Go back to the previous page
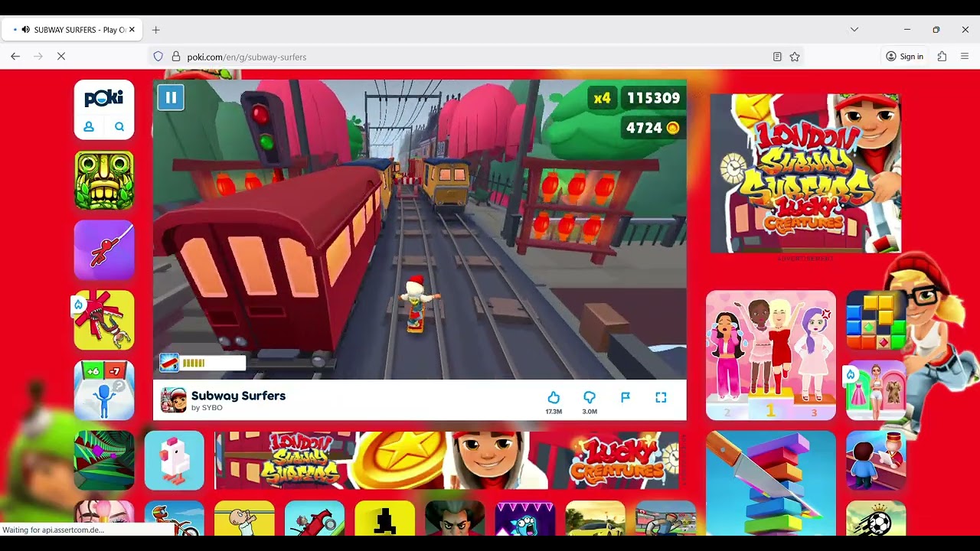 pos(15,57)
